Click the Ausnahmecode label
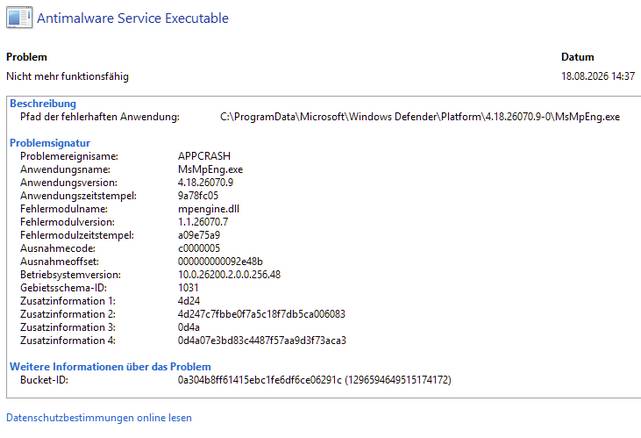This screenshot has width=641, height=438. pyautogui.click(x=58, y=248)
